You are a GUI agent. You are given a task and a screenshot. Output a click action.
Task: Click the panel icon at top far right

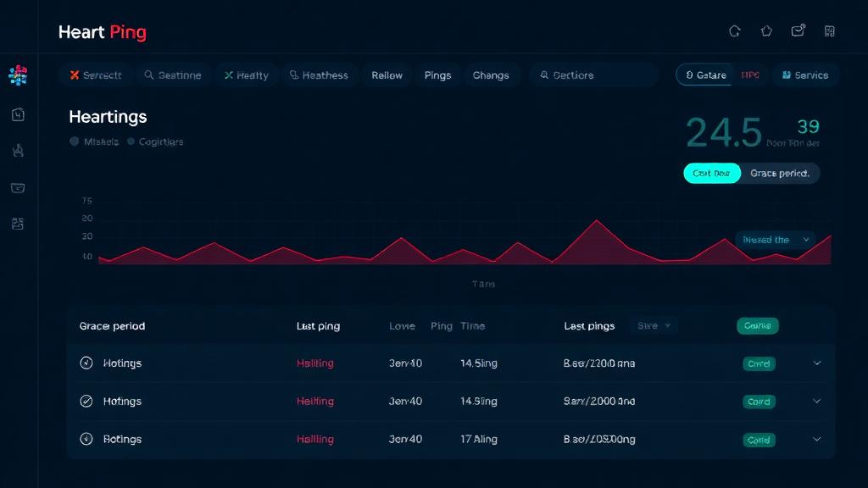(830, 30)
